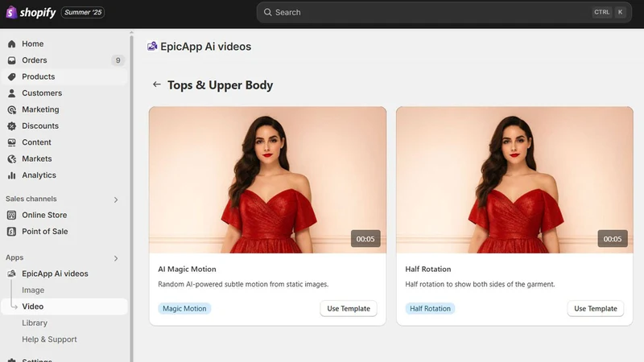This screenshot has width=644, height=362.
Task: Click AI Magic Motion description text
Action: [243, 284]
